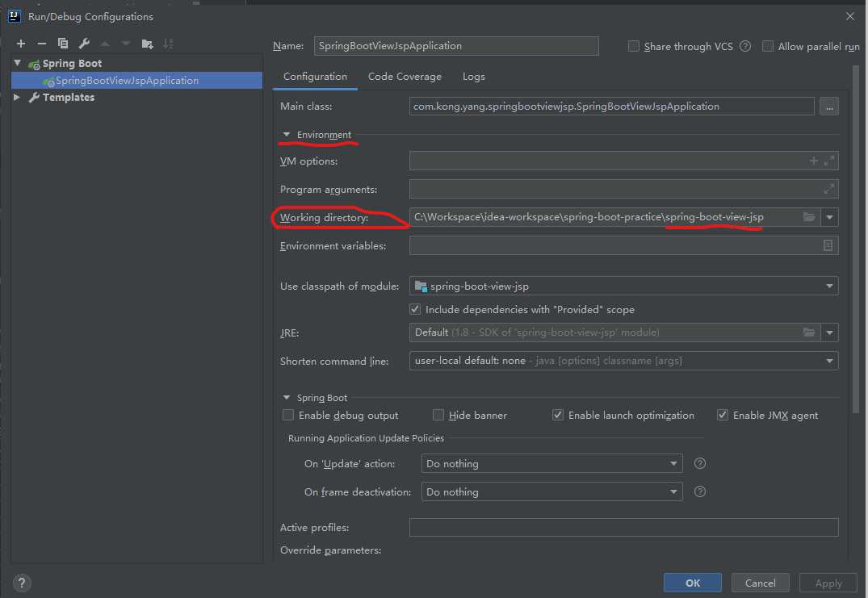Switch to the Configuration tab
The width and height of the screenshot is (868, 598).
pos(315,77)
